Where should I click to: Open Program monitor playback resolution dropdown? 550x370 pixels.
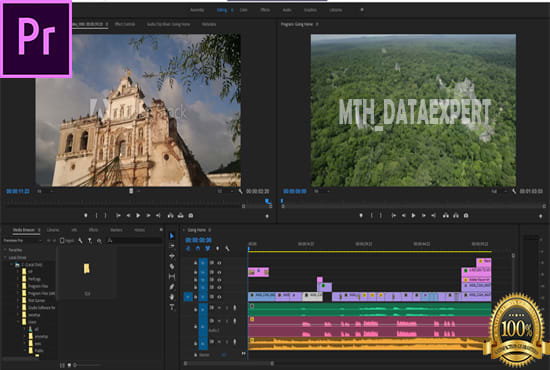pos(498,191)
